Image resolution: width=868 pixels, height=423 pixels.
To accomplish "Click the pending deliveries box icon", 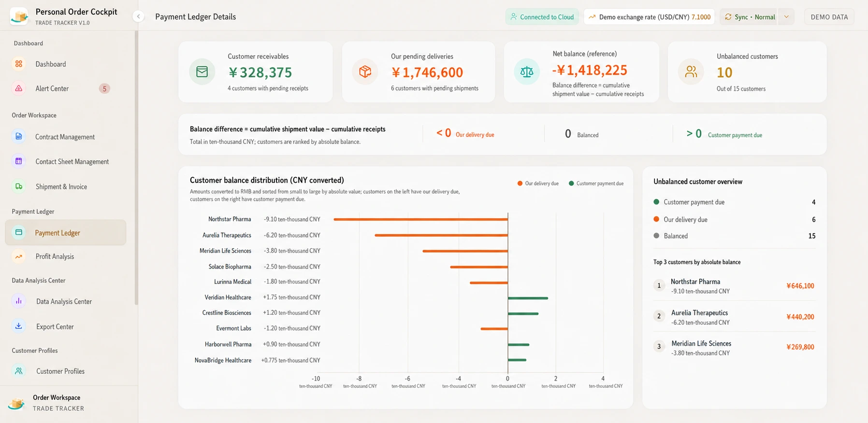I will point(365,72).
